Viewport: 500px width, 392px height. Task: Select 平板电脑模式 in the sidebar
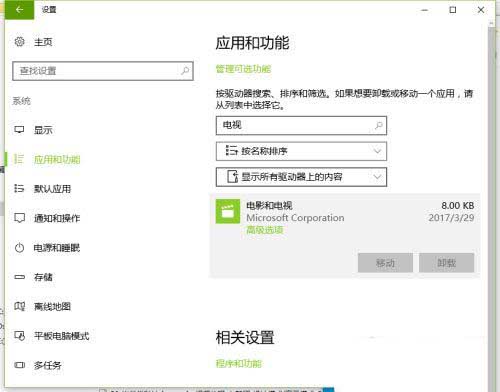[x=62, y=336]
